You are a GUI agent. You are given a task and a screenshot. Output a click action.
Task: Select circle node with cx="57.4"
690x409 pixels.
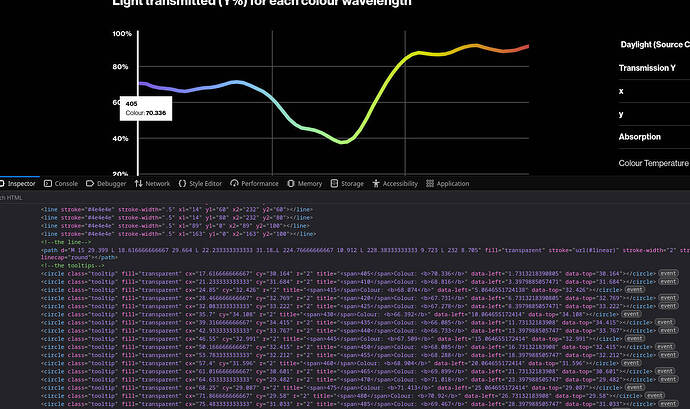click(x=330, y=363)
